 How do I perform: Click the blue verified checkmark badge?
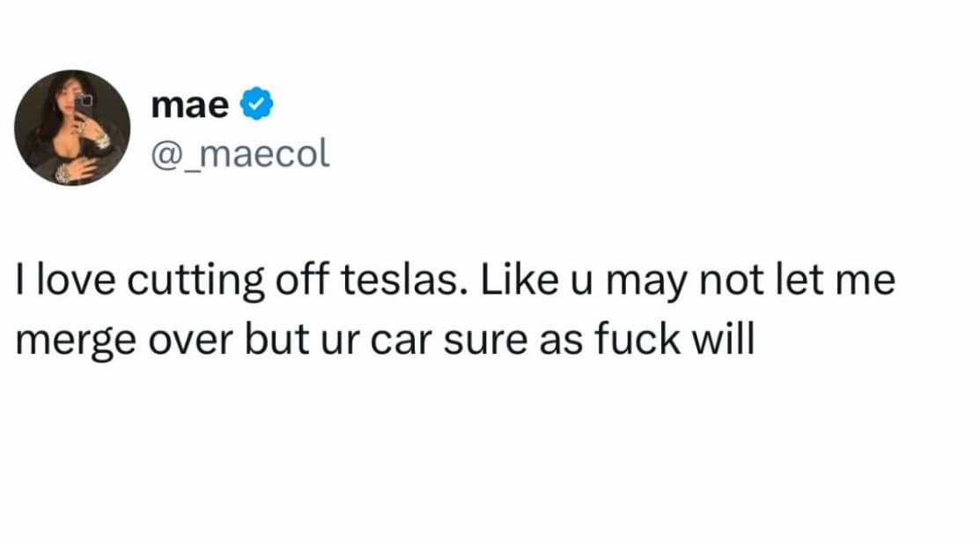pyautogui.click(x=256, y=105)
